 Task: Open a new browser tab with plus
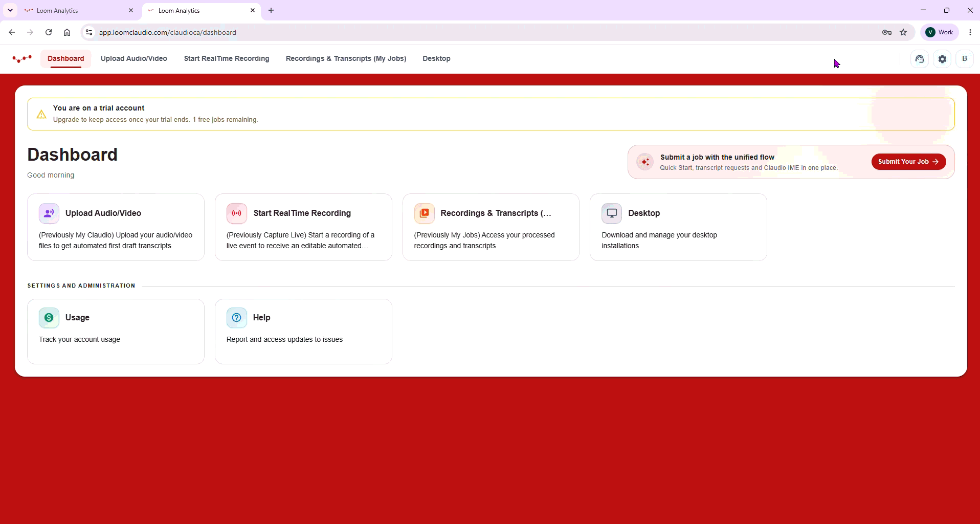pyautogui.click(x=271, y=10)
